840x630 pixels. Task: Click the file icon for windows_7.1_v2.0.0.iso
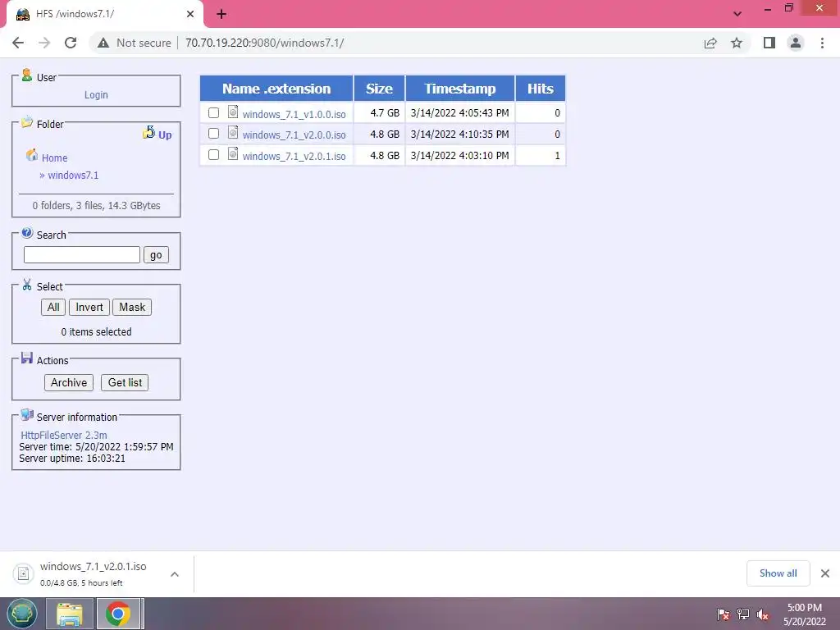232,132
